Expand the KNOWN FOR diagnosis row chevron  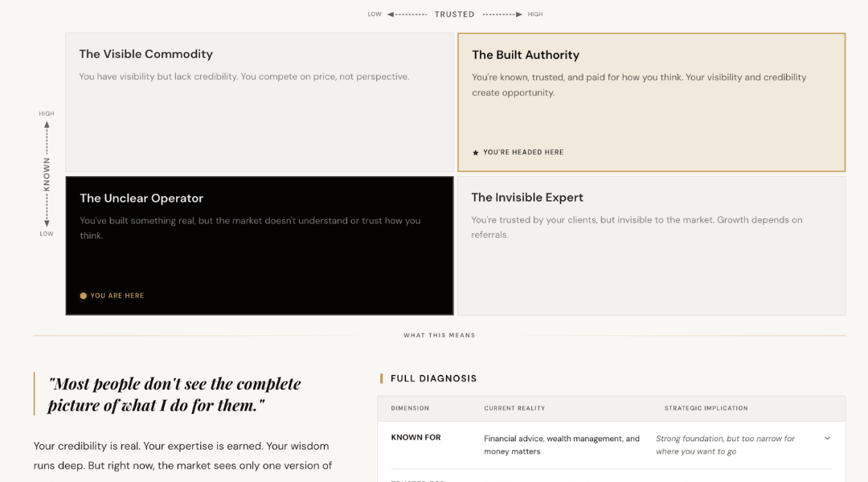(x=827, y=439)
